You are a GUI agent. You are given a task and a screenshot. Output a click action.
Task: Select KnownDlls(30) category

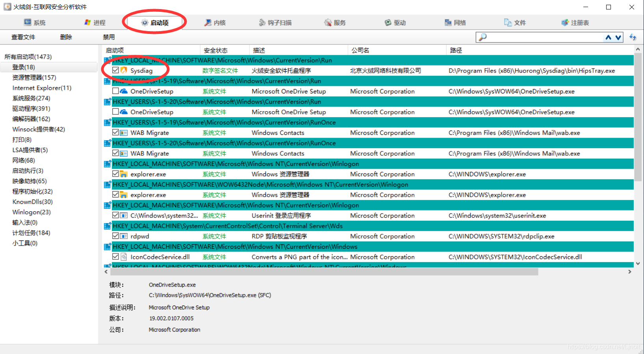[32, 201]
